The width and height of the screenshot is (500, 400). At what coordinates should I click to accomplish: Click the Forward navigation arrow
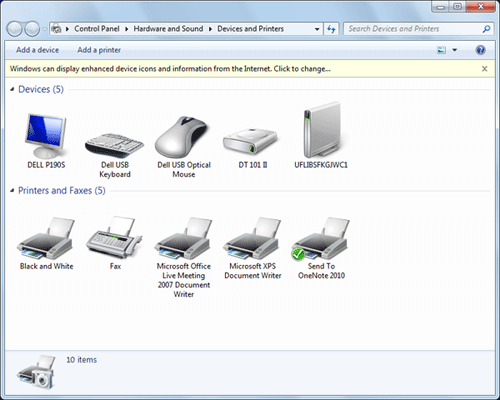pyautogui.click(x=32, y=29)
